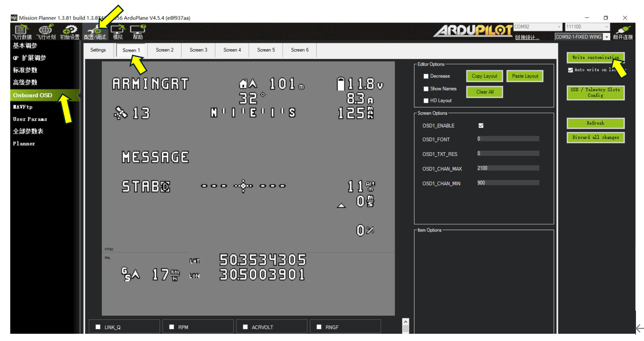Check the RPM item checkbox
The width and height of the screenshot is (644, 341).
pos(172,327)
